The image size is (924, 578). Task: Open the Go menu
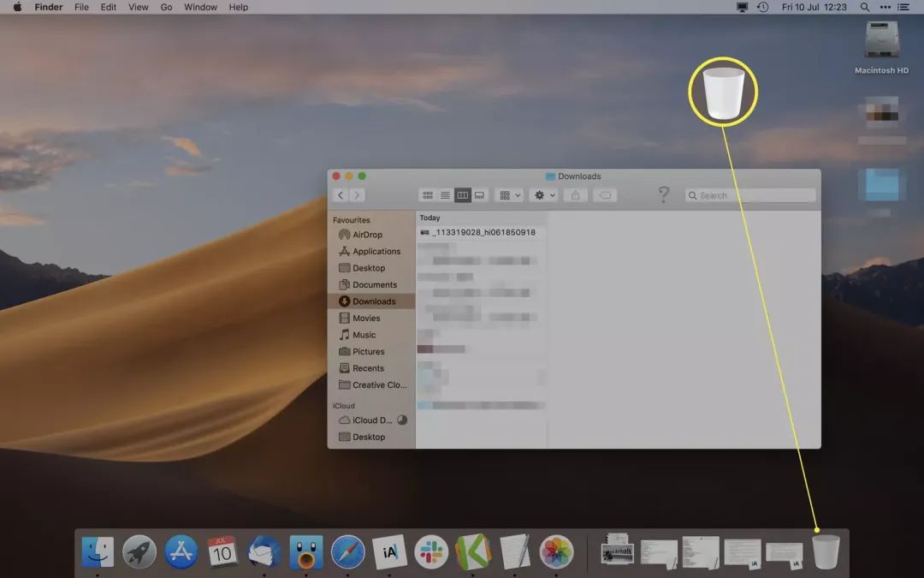[166, 7]
